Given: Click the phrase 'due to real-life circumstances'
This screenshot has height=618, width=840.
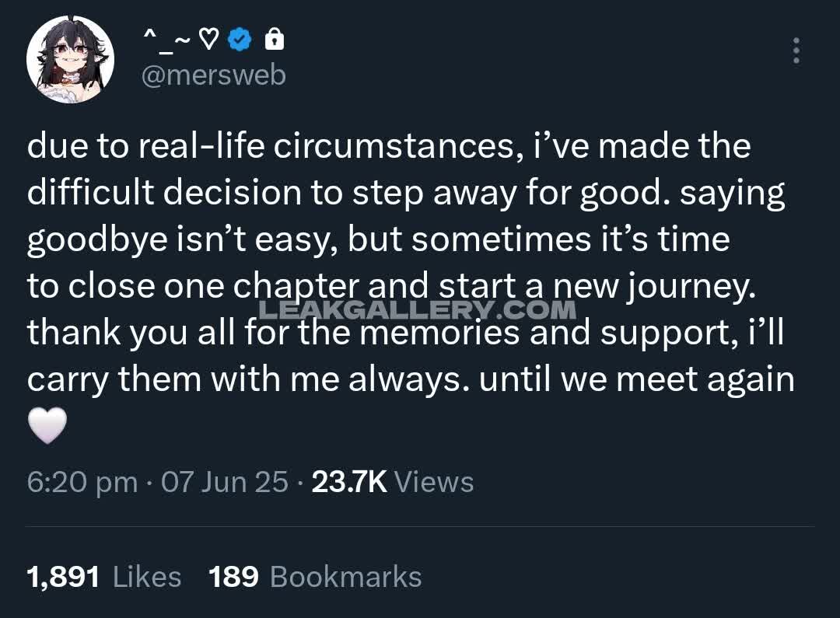Looking at the screenshot, I should tap(272, 147).
